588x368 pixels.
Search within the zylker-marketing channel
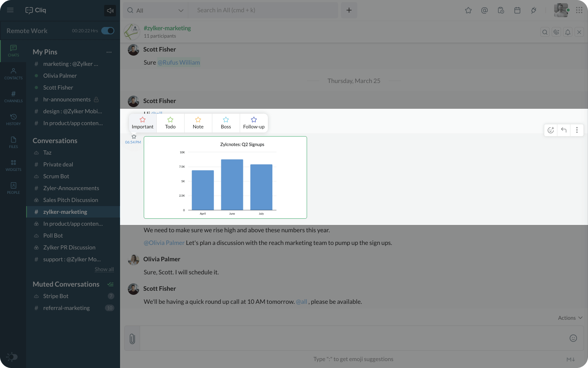(x=545, y=32)
